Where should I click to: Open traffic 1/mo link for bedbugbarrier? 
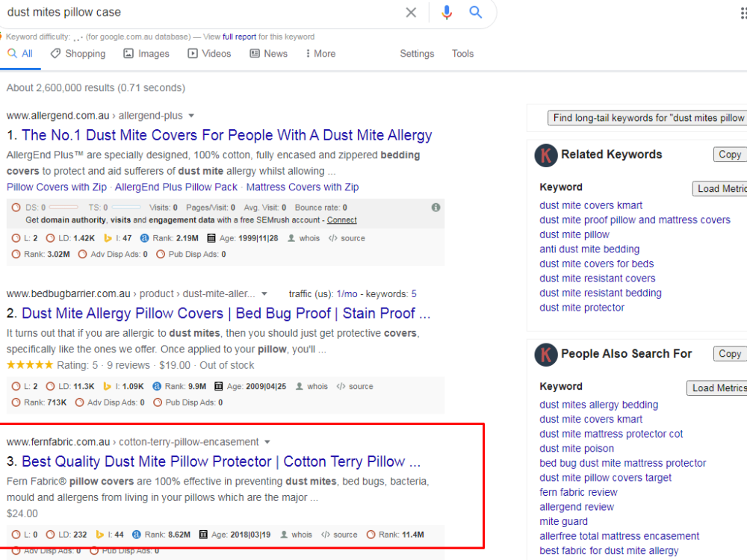coord(347,293)
